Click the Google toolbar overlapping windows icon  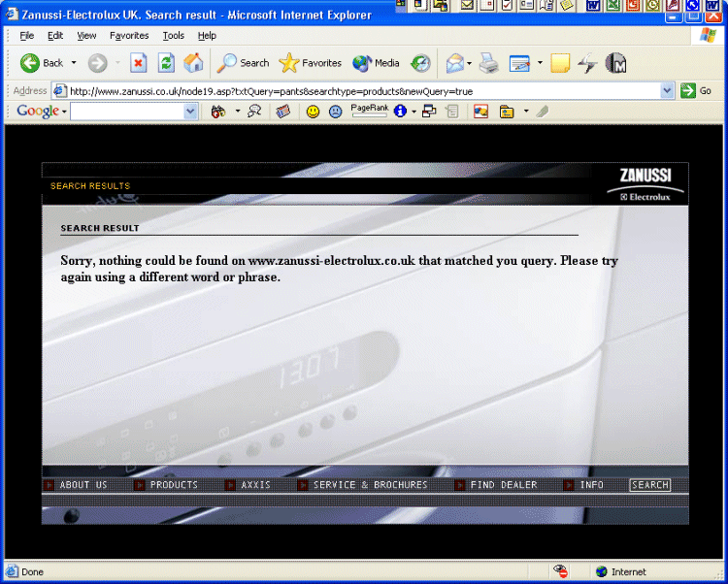[429, 112]
